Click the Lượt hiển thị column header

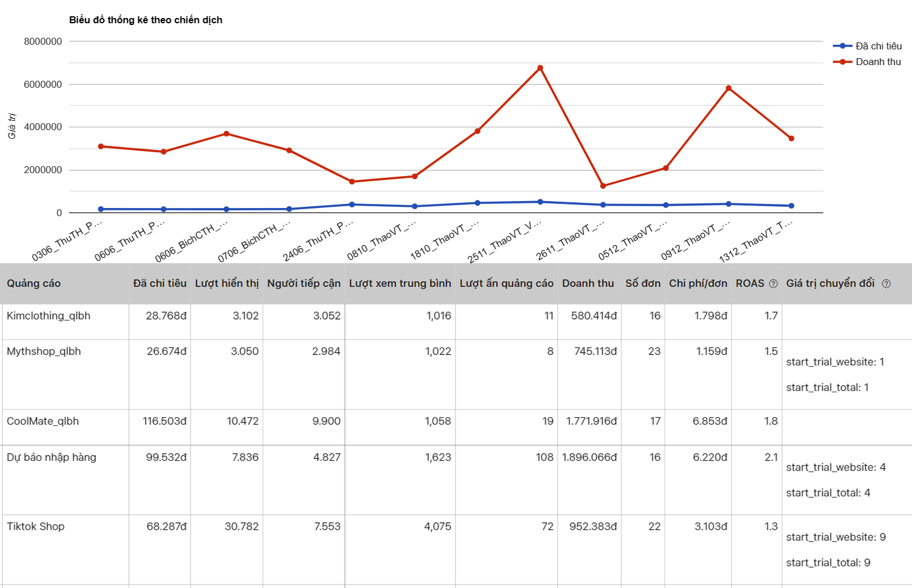point(227,284)
